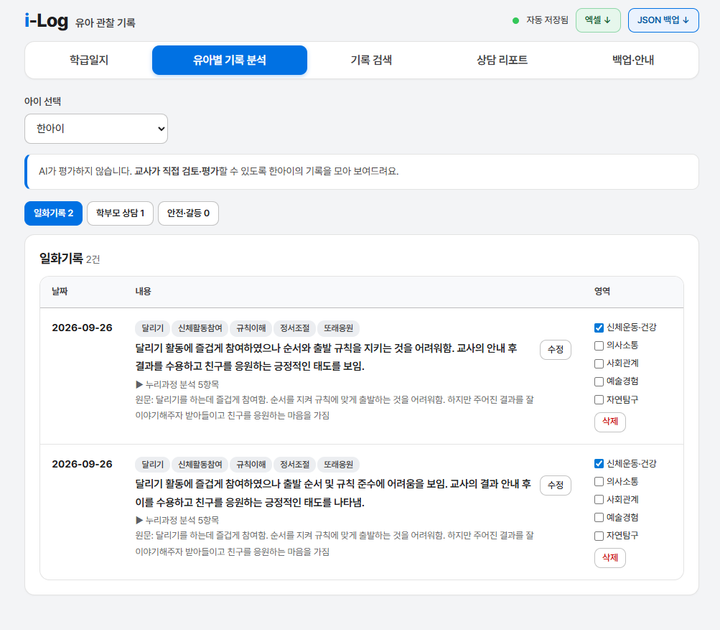This screenshot has height=630, width=720.
Task: Edit the first record with 수정
Action: coord(556,350)
